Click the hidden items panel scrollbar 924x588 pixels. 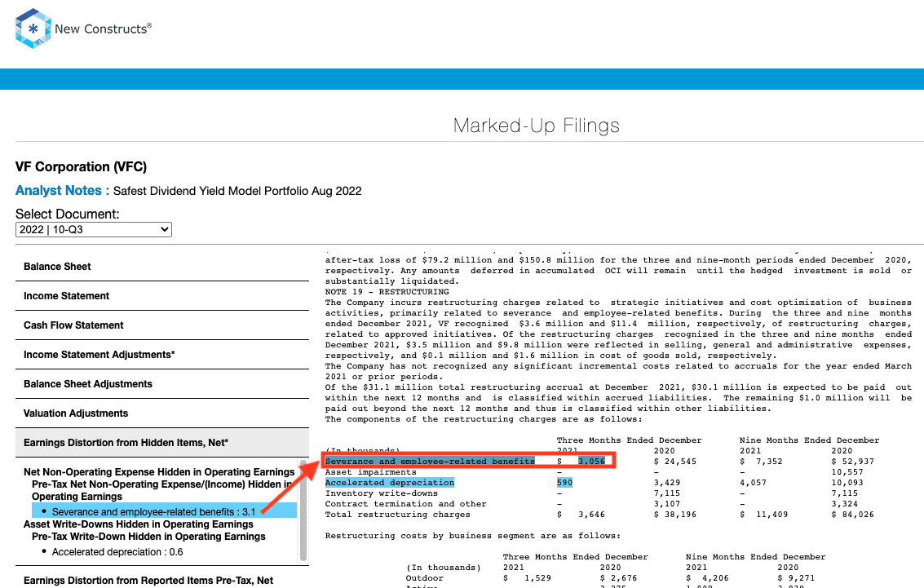[x=303, y=511]
